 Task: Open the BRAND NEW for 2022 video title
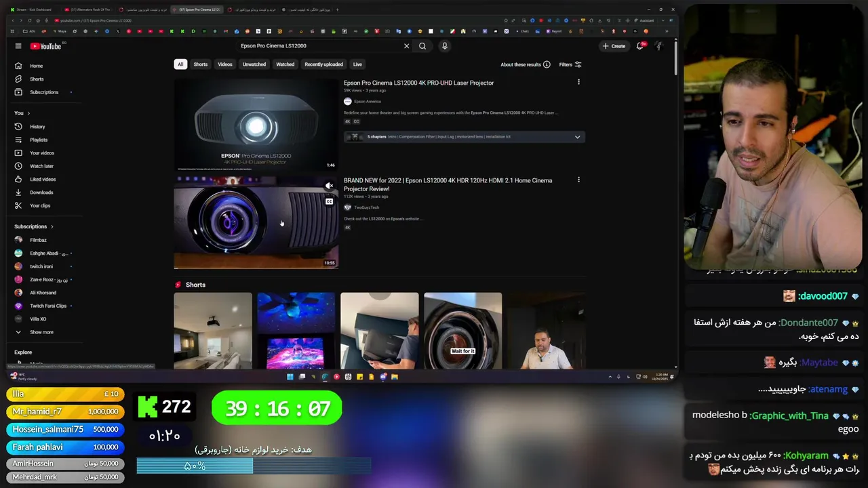coord(448,184)
